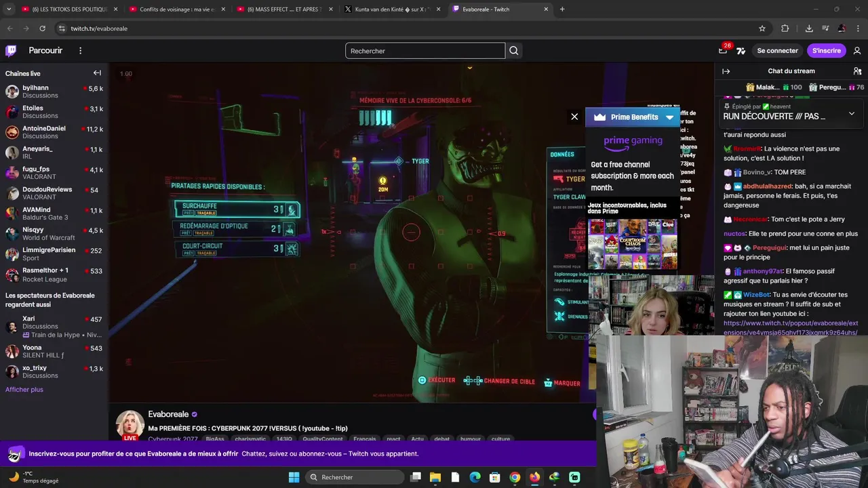Click the search magnifier button
The width and height of the screenshot is (868, 488).
pyautogui.click(x=514, y=51)
